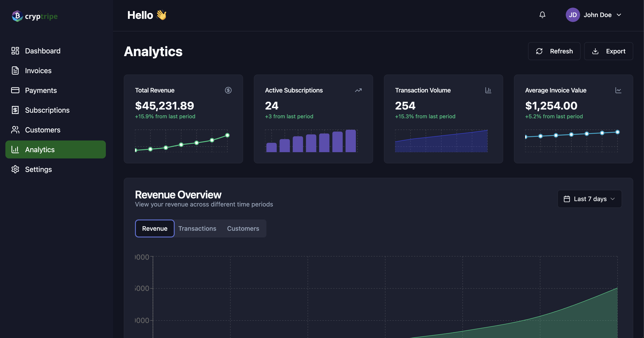Click the last green point on Total Revenue sparkline
This screenshot has width=644, height=338.
pos(227,135)
